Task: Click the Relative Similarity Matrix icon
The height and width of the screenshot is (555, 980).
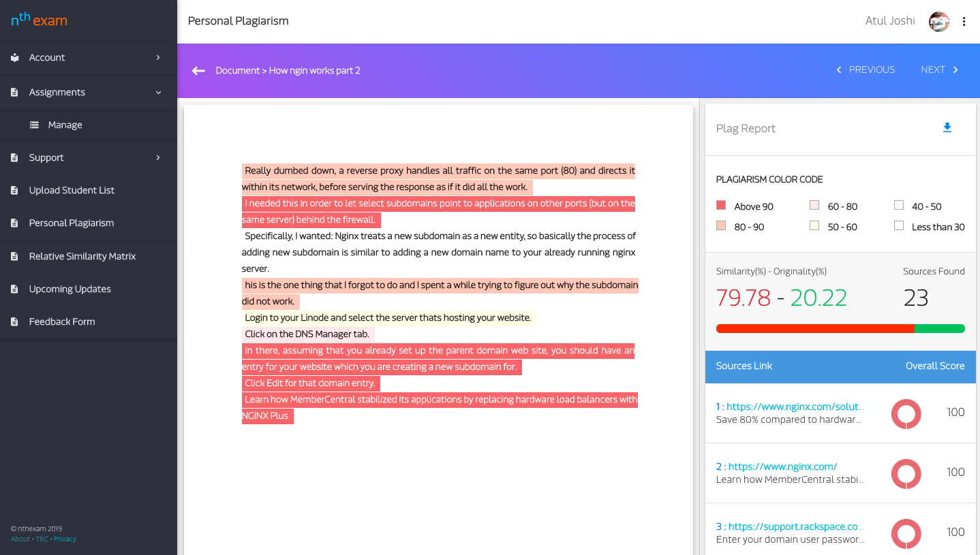Action: click(x=14, y=257)
